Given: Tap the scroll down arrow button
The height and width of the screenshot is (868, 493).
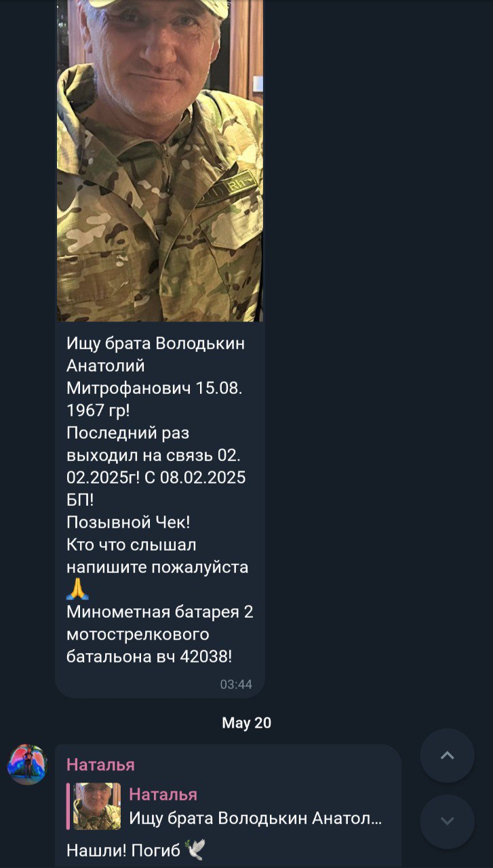Looking at the screenshot, I should (447, 821).
